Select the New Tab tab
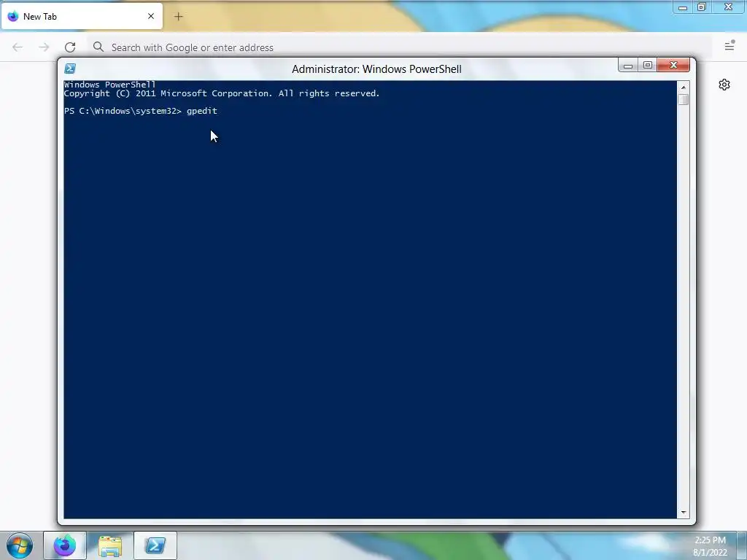 pos(82,16)
